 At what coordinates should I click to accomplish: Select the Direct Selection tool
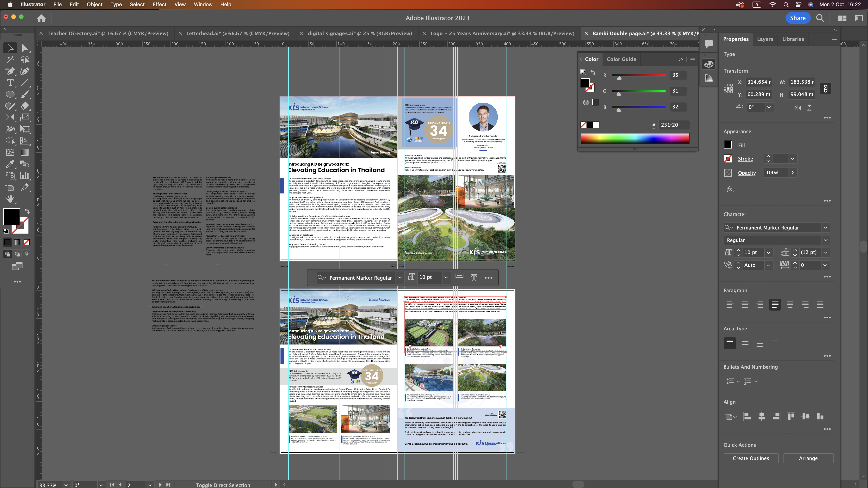tap(25, 48)
